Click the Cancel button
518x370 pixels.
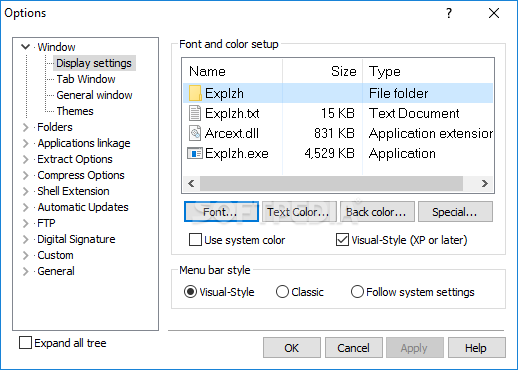coord(354,348)
